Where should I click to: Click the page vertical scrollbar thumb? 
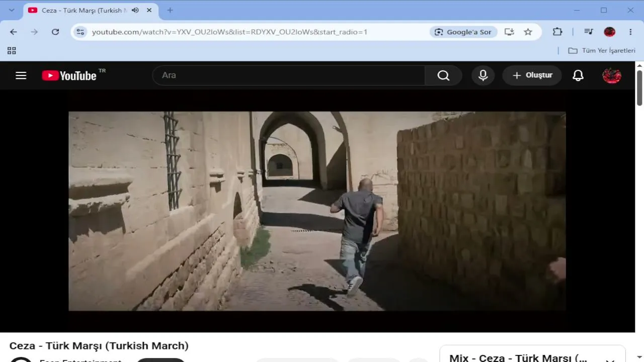639,88
